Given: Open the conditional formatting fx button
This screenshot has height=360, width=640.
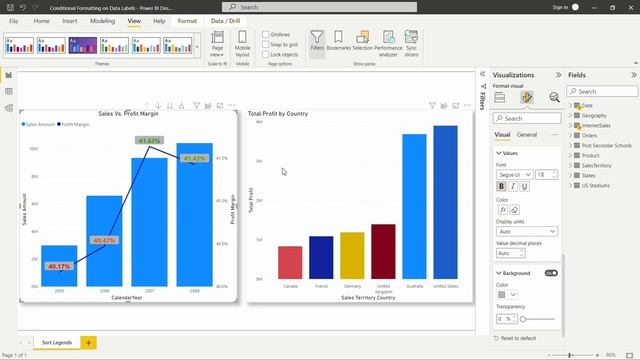Looking at the screenshot, I should click(502, 210).
